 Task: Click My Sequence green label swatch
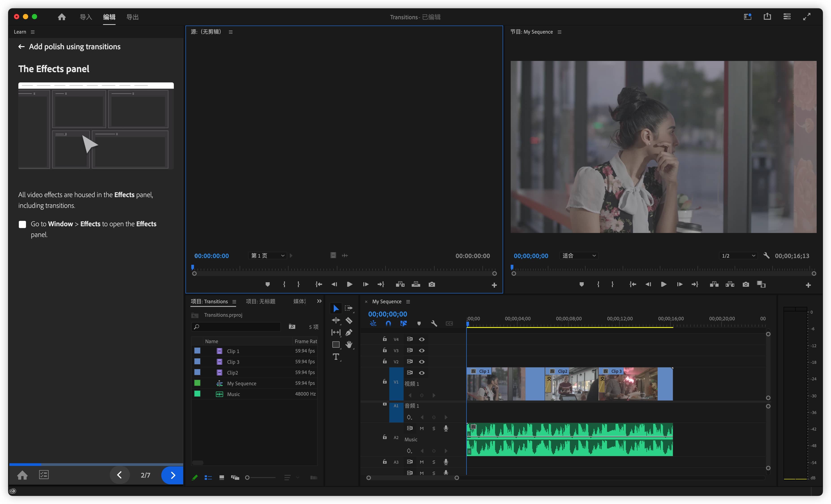[197, 383]
